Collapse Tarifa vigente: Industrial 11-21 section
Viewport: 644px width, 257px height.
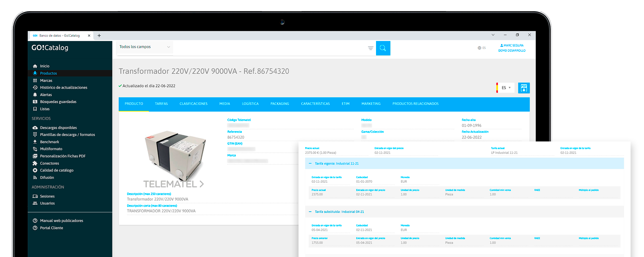[x=310, y=164]
